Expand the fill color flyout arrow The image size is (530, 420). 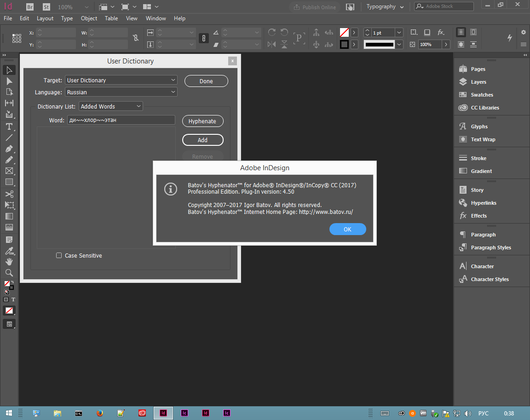click(x=354, y=33)
